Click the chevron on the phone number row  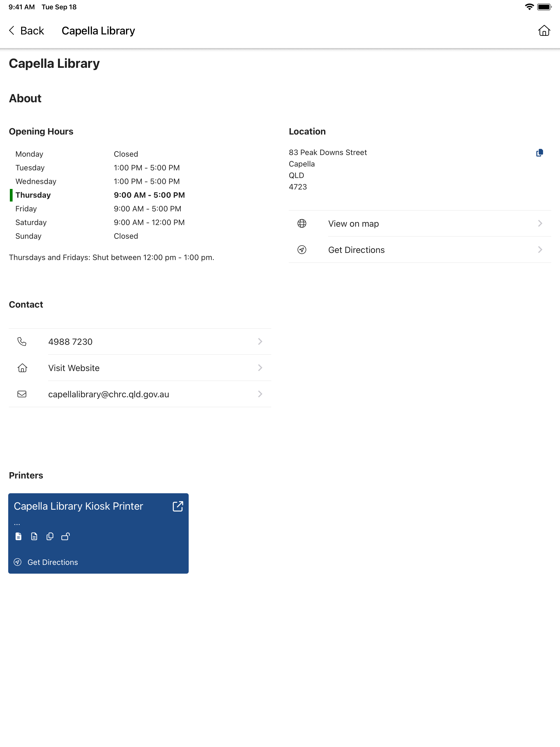click(x=260, y=342)
